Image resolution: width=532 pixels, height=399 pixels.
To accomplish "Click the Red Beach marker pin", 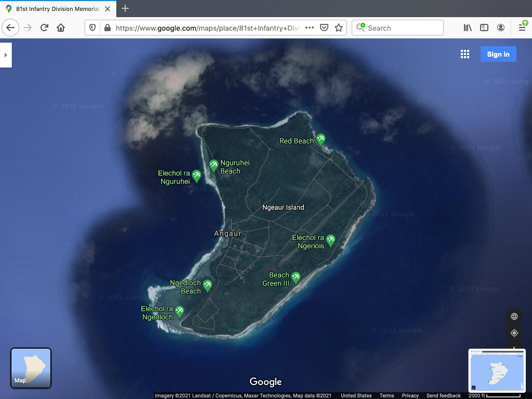I will click(321, 139).
